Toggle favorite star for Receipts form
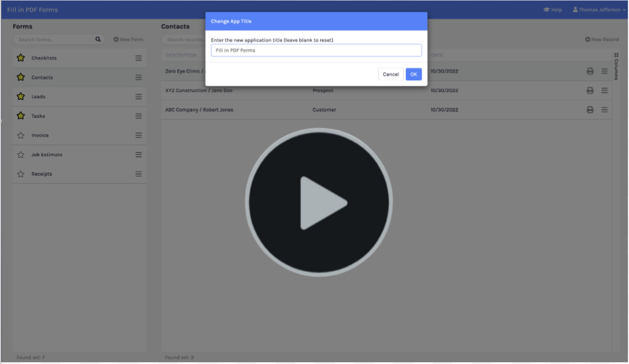 pyautogui.click(x=21, y=174)
